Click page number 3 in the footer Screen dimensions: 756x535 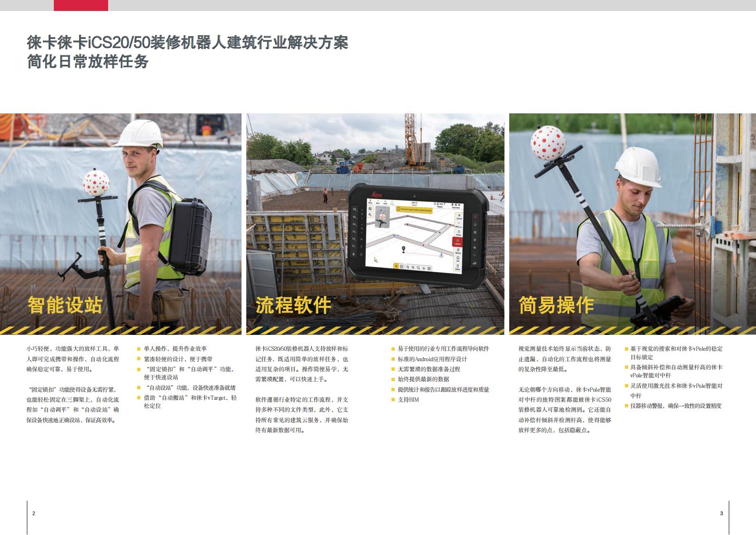click(722, 514)
